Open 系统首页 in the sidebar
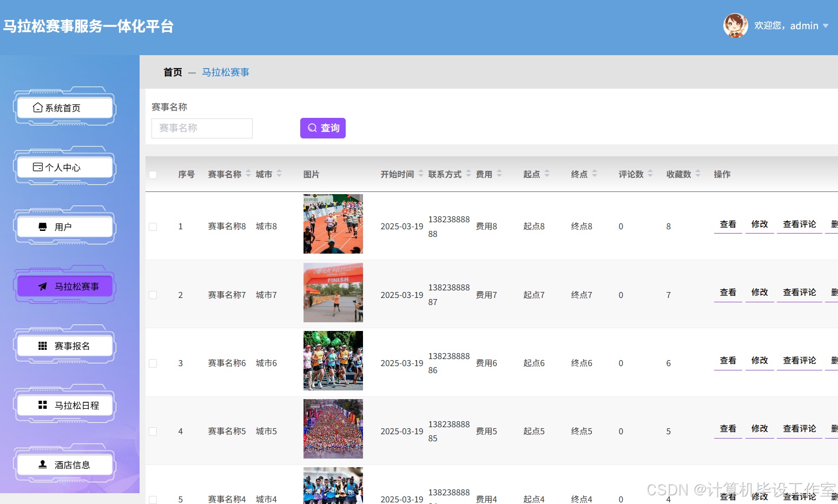This screenshot has width=838, height=504. tap(65, 108)
